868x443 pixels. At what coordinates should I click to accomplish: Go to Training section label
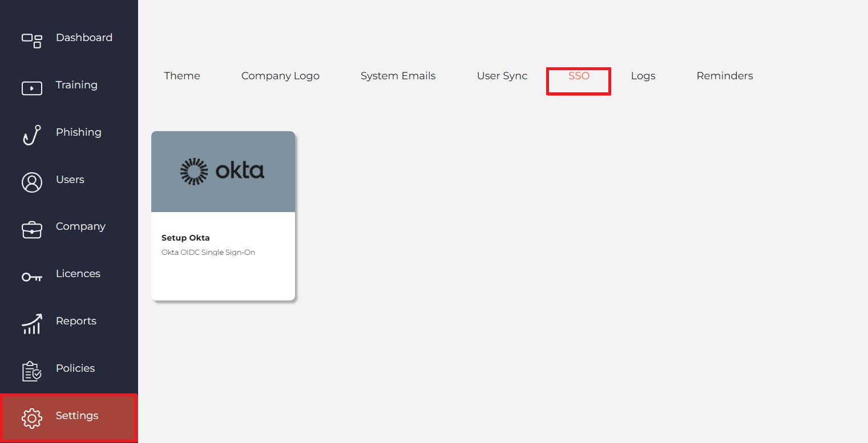tap(76, 85)
